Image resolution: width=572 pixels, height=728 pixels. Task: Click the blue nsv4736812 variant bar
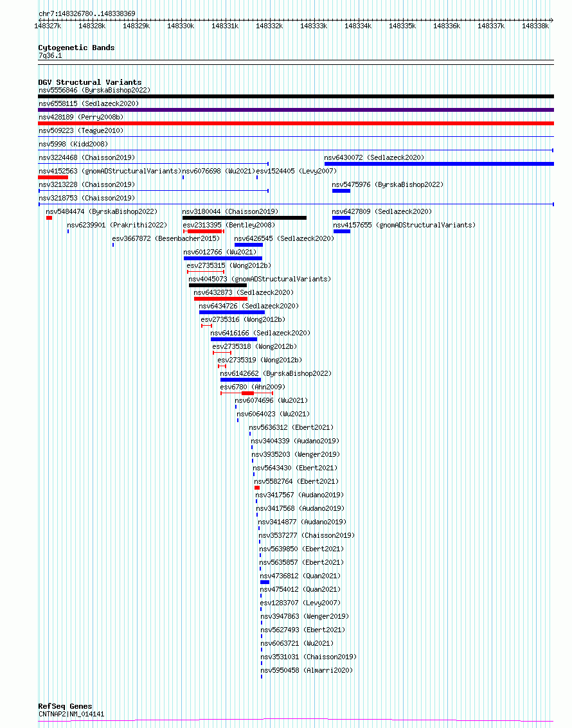265,582
